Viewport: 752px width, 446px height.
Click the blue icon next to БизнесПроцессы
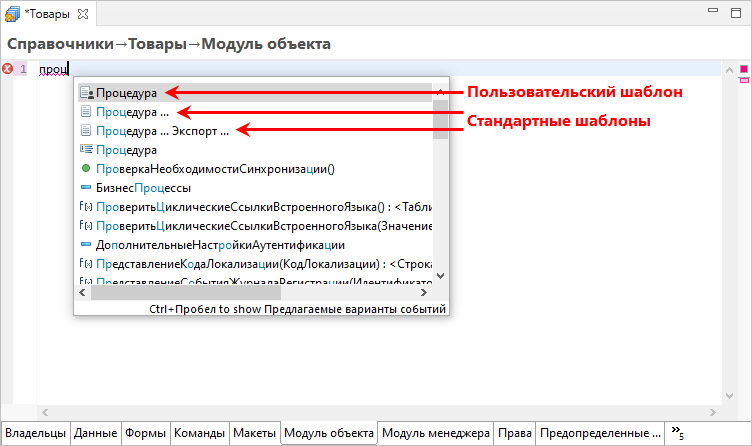pos(86,188)
